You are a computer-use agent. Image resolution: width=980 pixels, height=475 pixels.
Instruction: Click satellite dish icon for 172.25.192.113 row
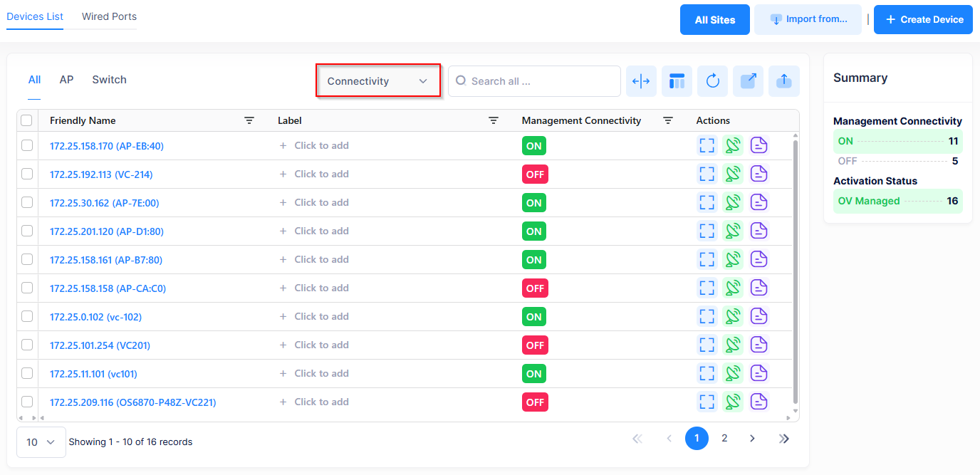pyautogui.click(x=732, y=174)
